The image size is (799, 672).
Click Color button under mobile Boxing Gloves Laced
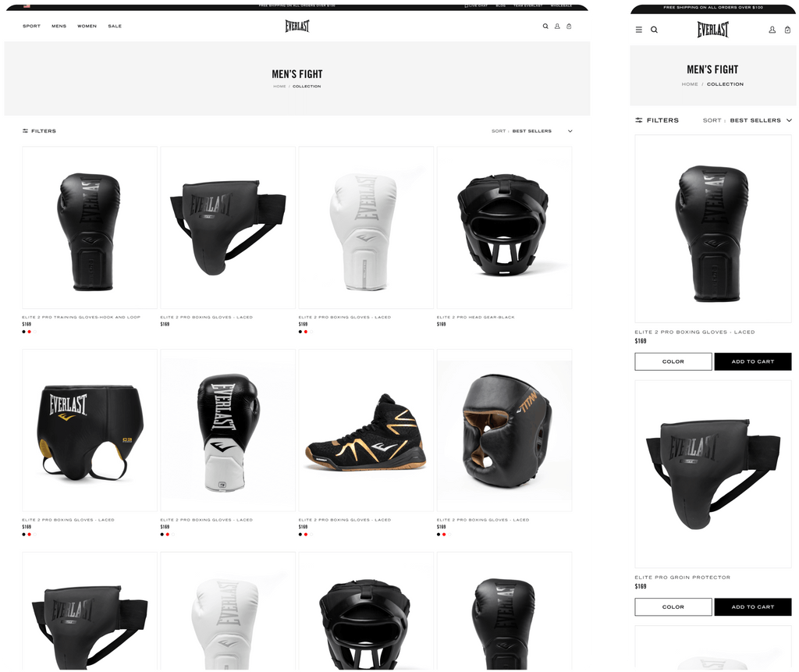click(673, 361)
